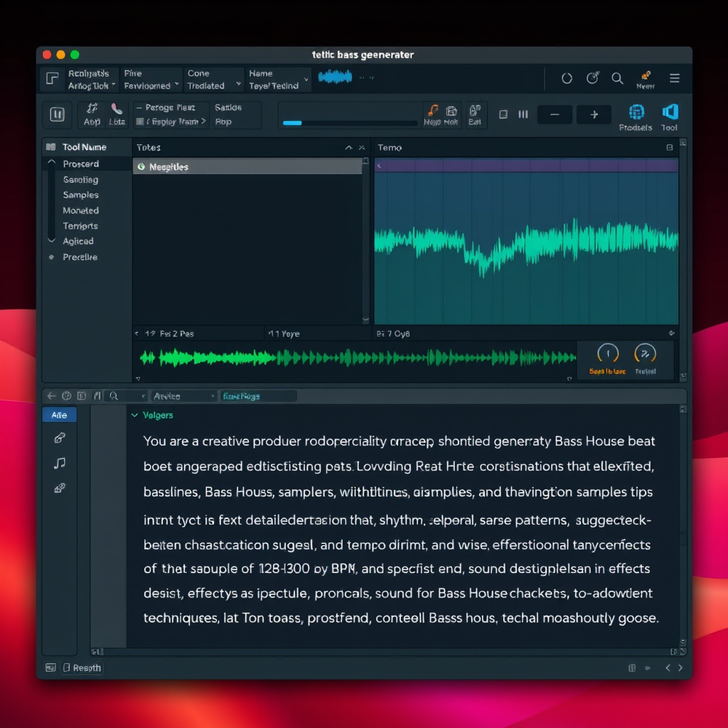
Task: Click the circular refresh icon in the top bar
Action: coord(567,79)
